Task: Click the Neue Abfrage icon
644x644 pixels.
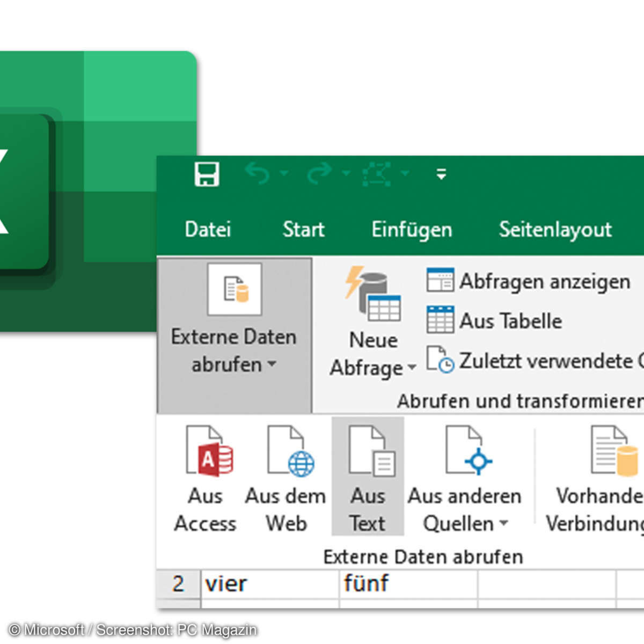Action: coord(374,294)
